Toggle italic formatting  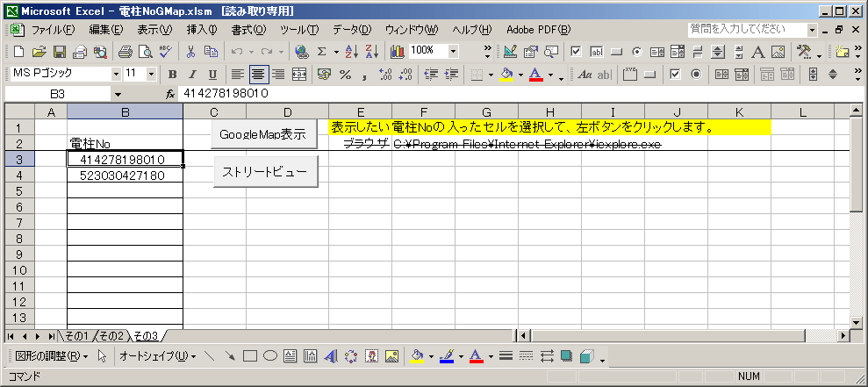pyautogui.click(x=192, y=75)
